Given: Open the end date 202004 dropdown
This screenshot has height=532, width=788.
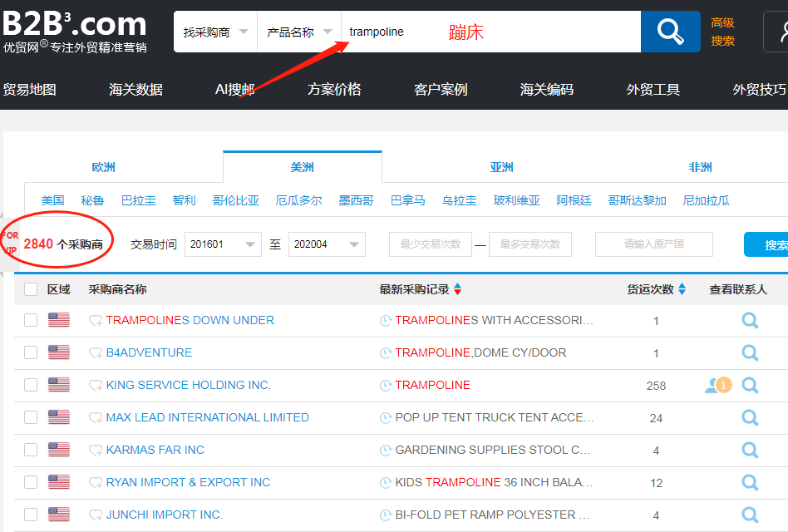Looking at the screenshot, I should click(x=327, y=244).
